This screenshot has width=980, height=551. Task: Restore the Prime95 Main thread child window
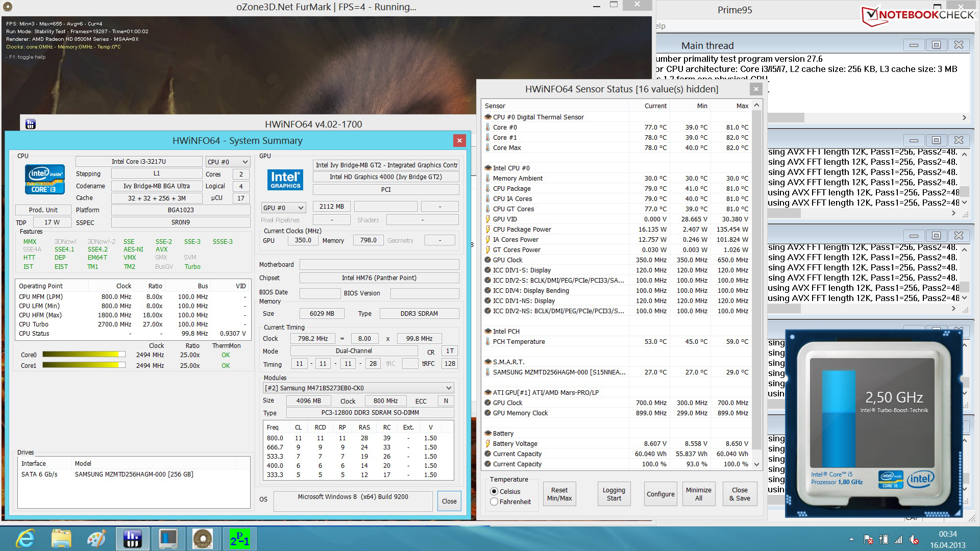936,45
